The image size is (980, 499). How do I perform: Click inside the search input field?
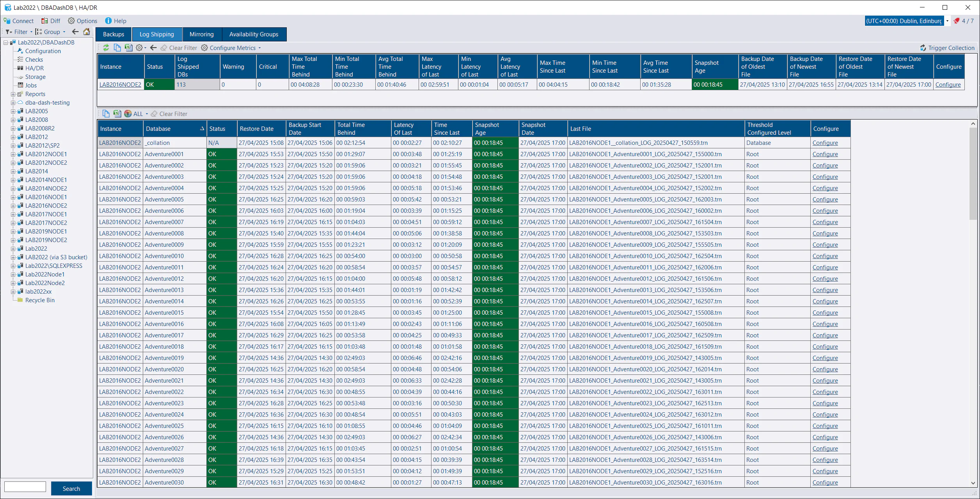(x=25, y=487)
